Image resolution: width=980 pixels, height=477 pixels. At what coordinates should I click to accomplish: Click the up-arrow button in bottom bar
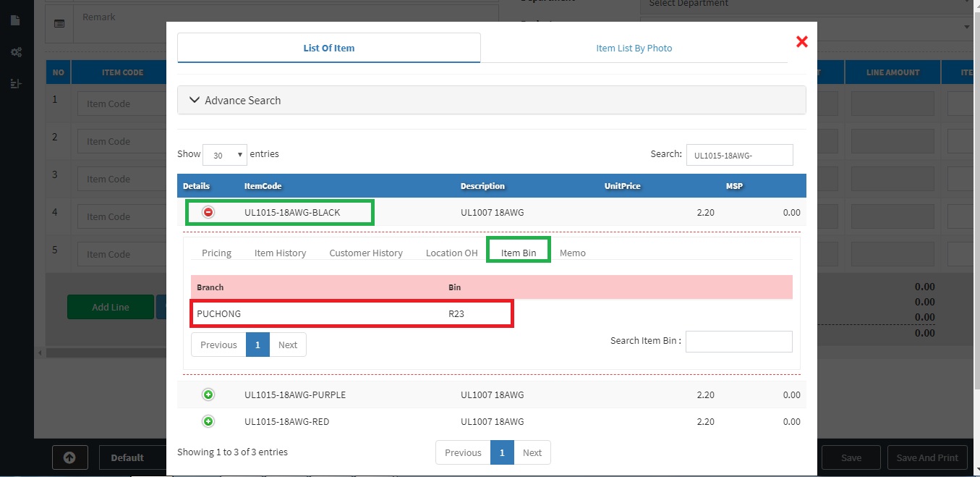(70, 457)
